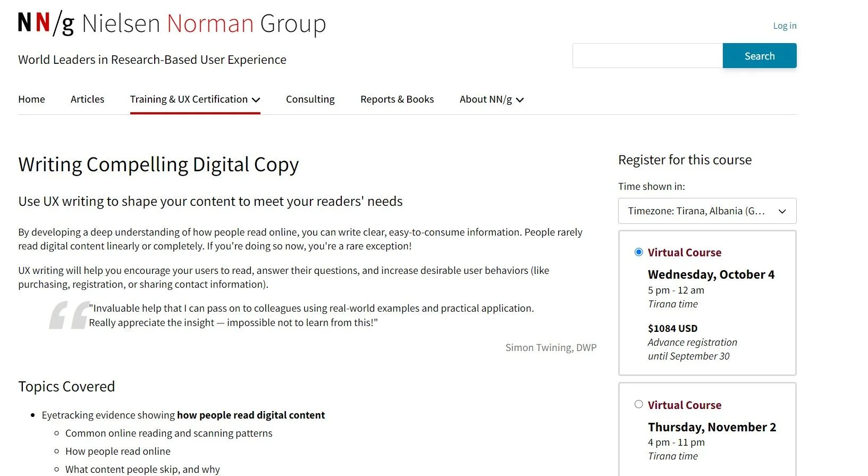Choose the November 2 Virtual Course label
This screenshot has height=476, width=868.
pos(684,405)
